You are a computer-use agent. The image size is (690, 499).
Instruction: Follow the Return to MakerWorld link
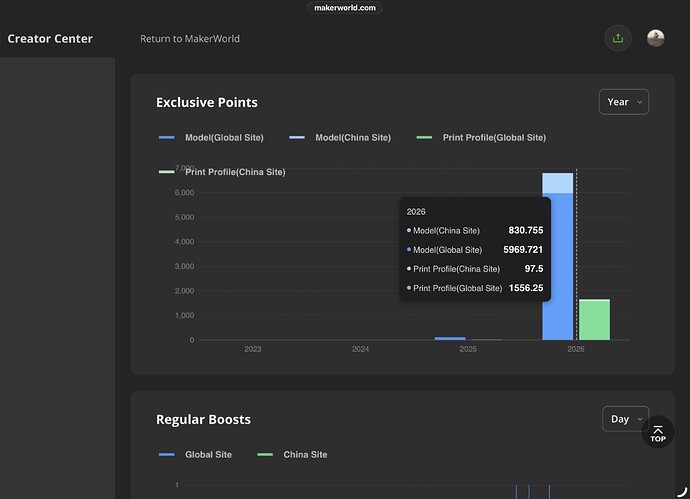pyautogui.click(x=190, y=39)
